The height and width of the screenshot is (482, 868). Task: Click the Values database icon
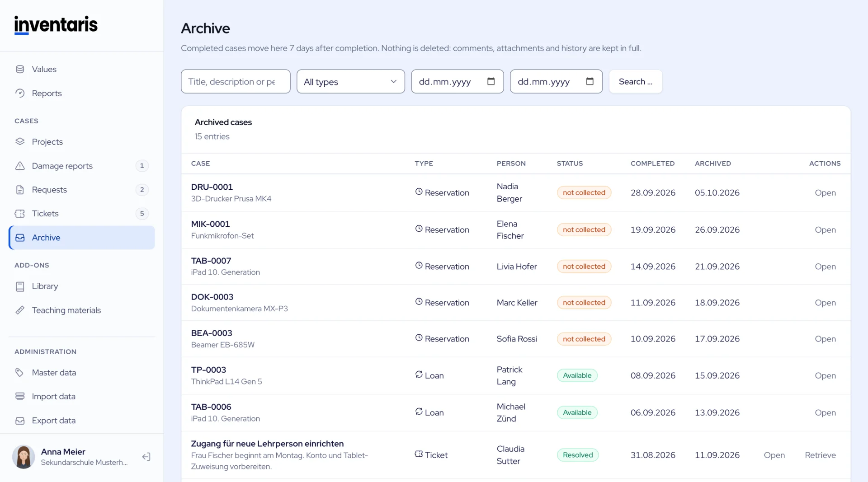pos(20,69)
